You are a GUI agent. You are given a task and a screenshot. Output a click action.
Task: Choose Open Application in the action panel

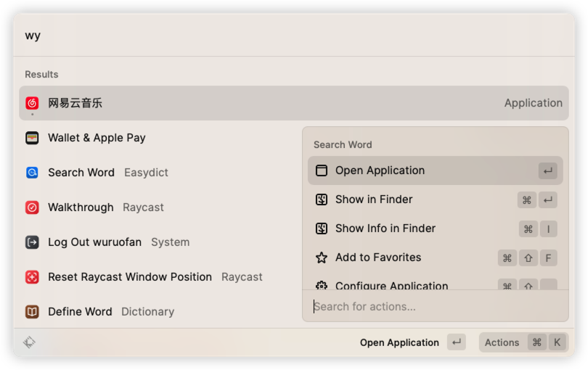(x=436, y=170)
